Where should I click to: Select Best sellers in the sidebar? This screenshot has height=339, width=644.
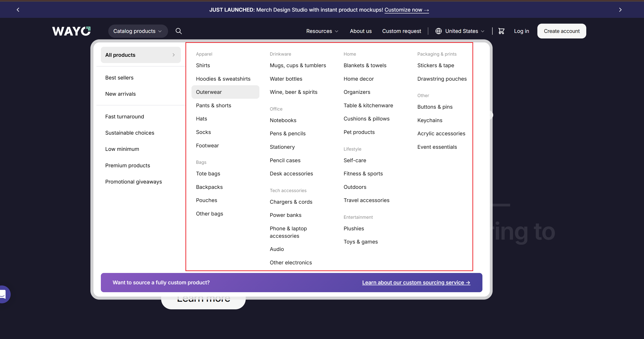119,78
